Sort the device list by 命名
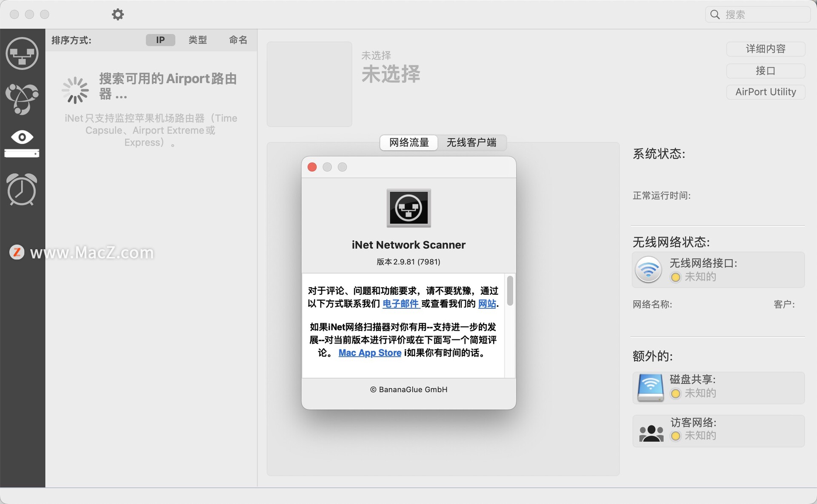The width and height of the screenshot is (817, 504). point(238,40)
